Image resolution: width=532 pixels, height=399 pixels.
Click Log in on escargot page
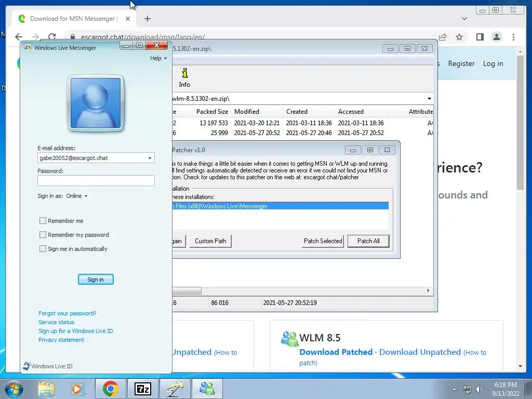tap(493, 63)
